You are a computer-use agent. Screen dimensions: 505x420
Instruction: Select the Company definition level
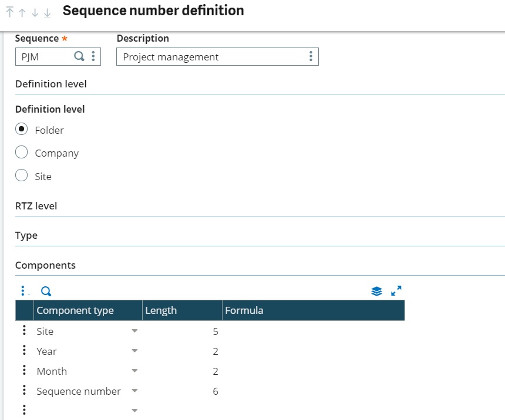[21, 153]
